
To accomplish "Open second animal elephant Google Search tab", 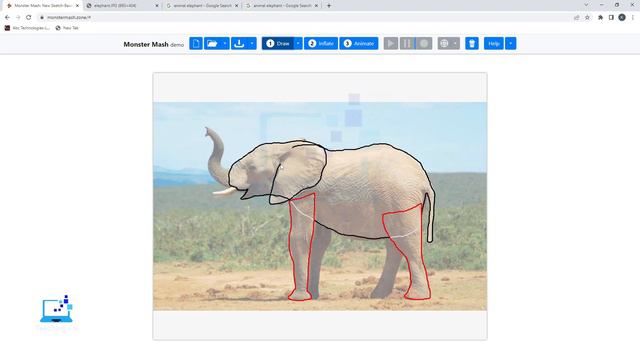I will tap(282, 6).
